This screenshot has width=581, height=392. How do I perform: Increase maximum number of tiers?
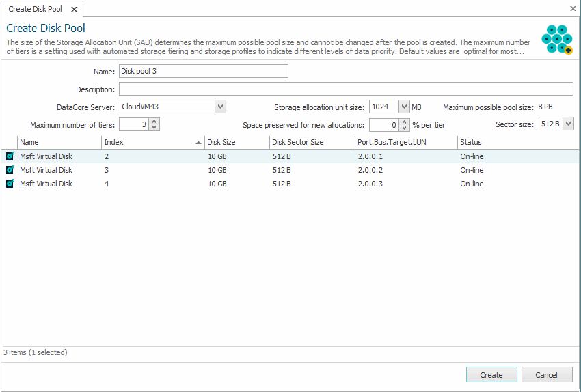154,122
